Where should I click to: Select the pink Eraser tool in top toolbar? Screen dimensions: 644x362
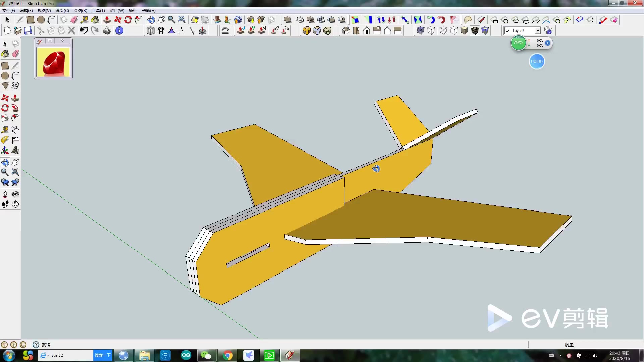(x=74, y=20)
